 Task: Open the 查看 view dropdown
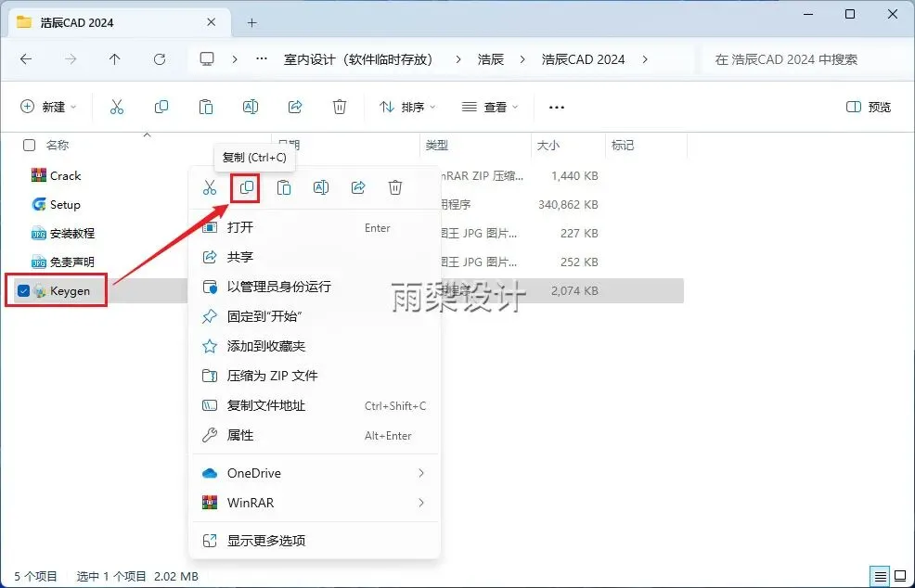tap(490, 107)
